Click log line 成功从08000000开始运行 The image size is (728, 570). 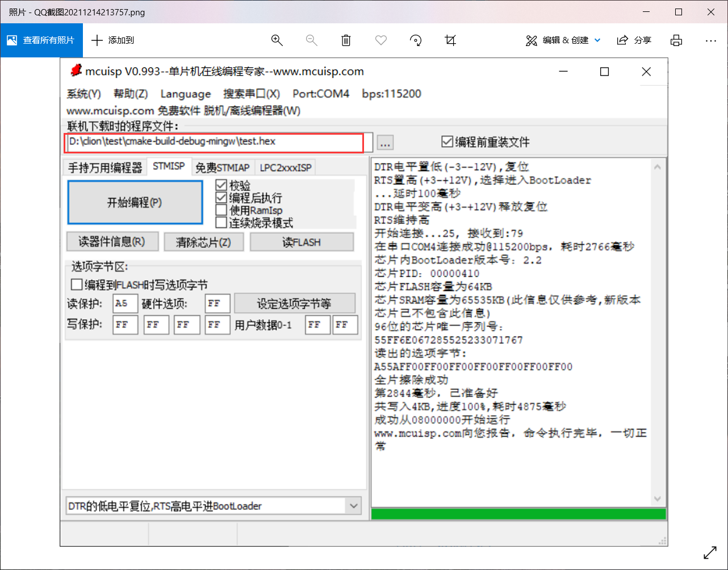(x=442, y=419)
